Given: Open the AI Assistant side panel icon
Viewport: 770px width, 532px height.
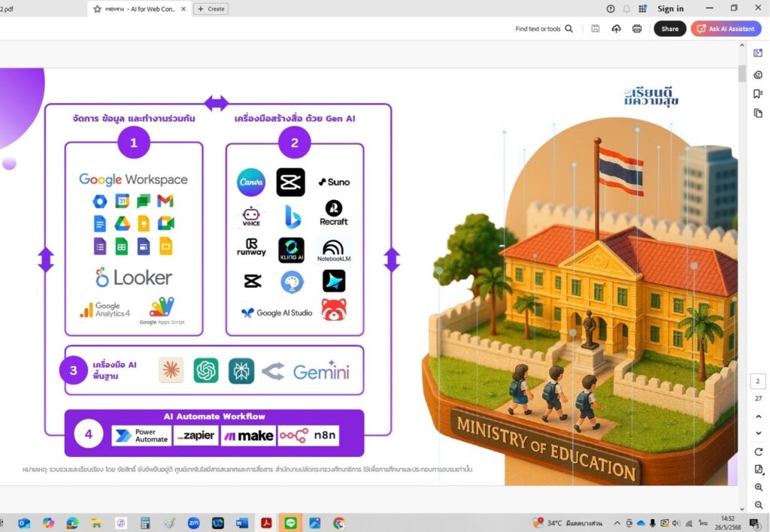Looking at the screenshot, I should point(758,53).
